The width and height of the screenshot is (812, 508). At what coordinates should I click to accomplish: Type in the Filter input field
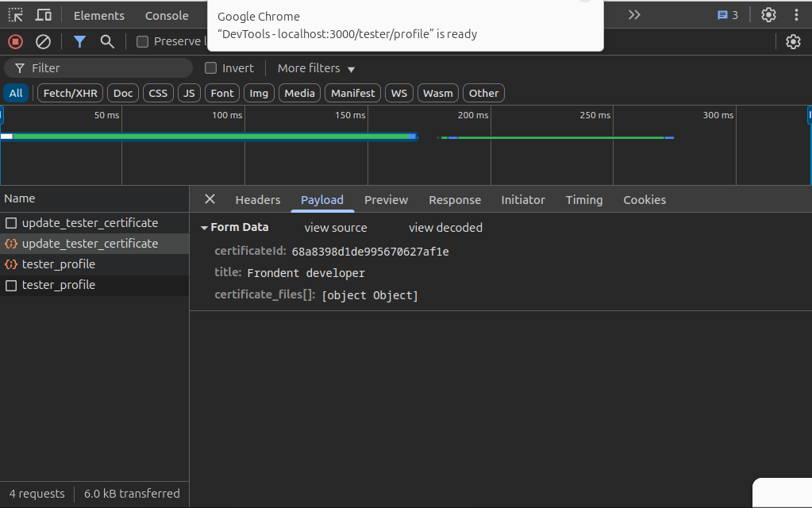[107, 68]
